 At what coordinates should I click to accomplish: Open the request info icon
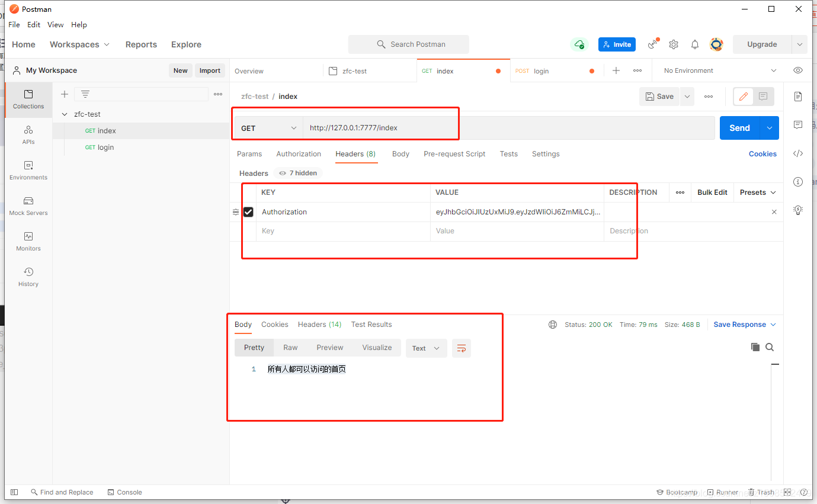click(798, 182)
